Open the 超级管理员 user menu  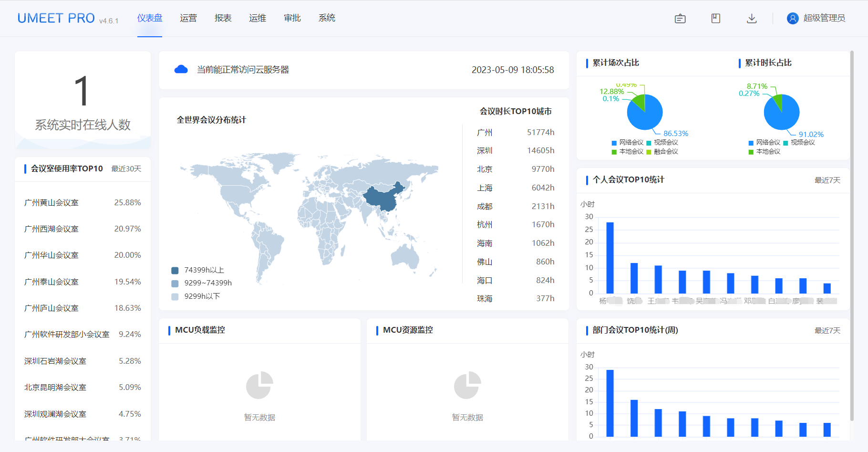tap(824, 18)
